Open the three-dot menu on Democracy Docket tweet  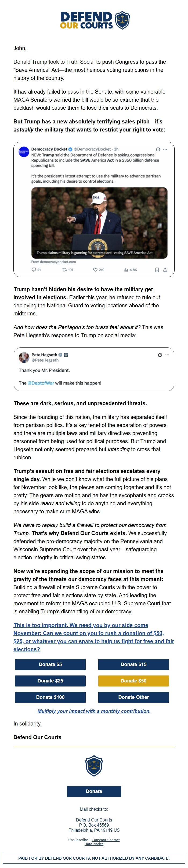165,149
